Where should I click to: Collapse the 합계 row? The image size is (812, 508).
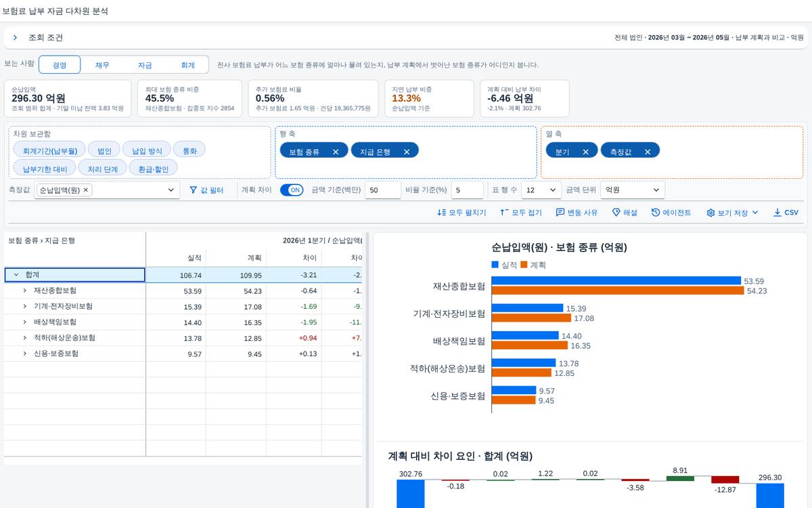[x=16, y=275]
